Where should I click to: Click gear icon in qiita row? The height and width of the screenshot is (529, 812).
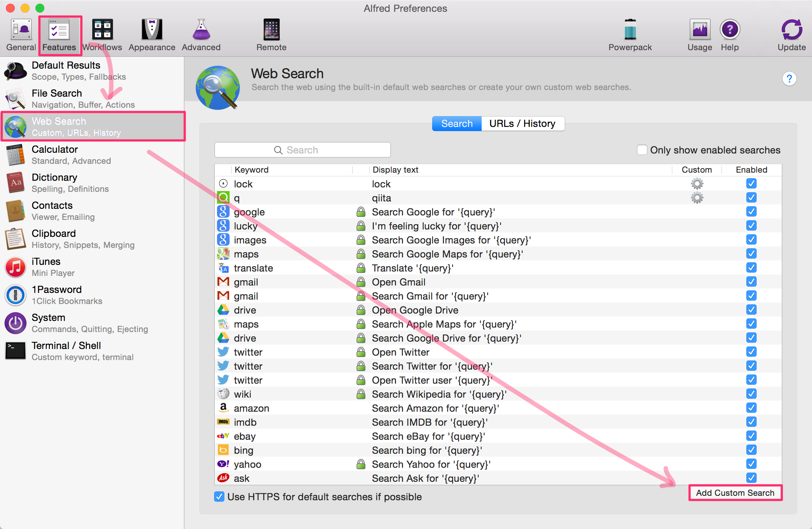click(697, 198)
